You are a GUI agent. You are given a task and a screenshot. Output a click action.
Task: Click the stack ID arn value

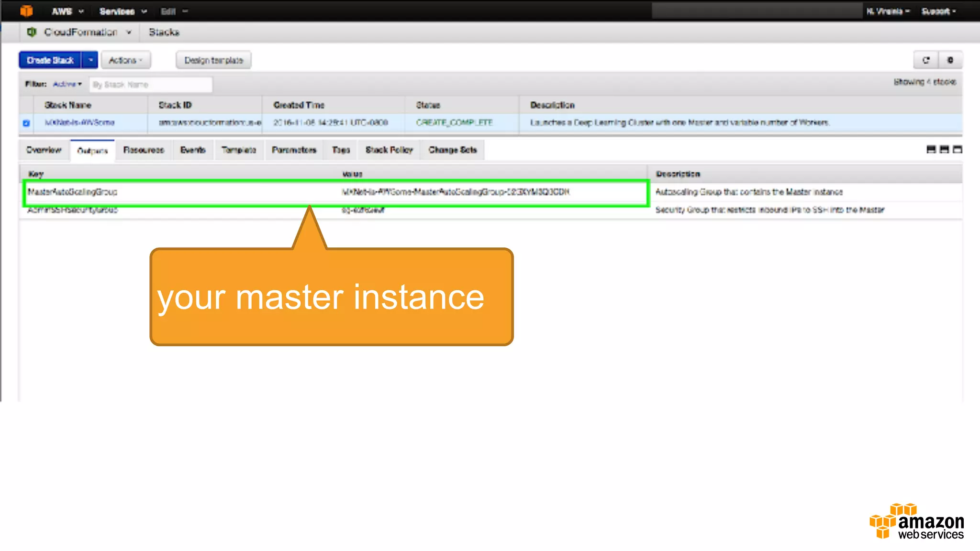pyautogui.click(x=210, y=123)
